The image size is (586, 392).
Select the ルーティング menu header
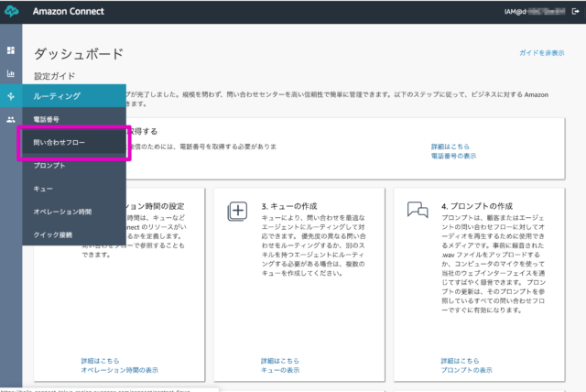(74, 96)
